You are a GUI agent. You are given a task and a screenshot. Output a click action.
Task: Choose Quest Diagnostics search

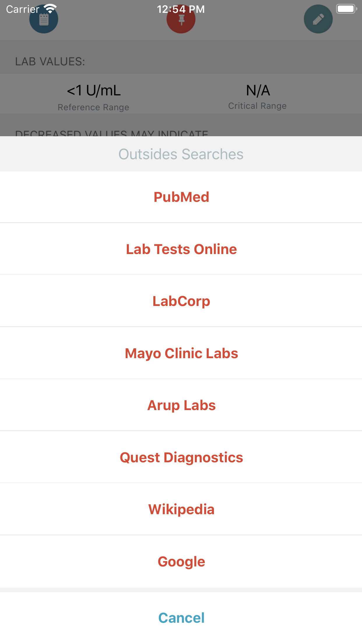pos(181,457)
